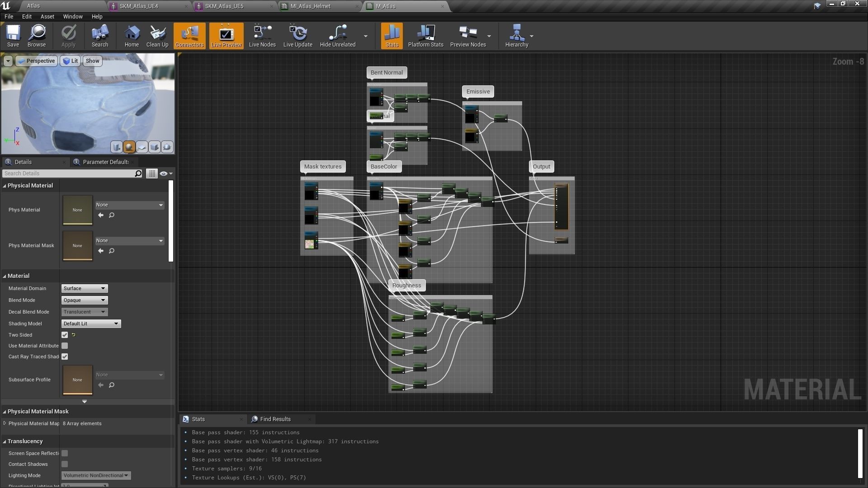Screen dimensions: 868x488
Task: Click the Phys Material thumbnail swatch
Action: (77, 210)
